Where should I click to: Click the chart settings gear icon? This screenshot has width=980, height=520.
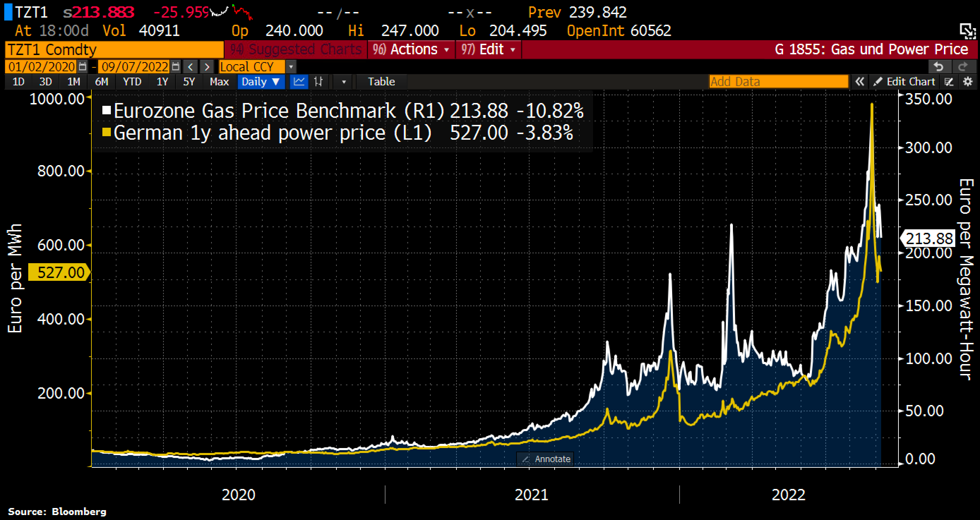tap(968, 82)
